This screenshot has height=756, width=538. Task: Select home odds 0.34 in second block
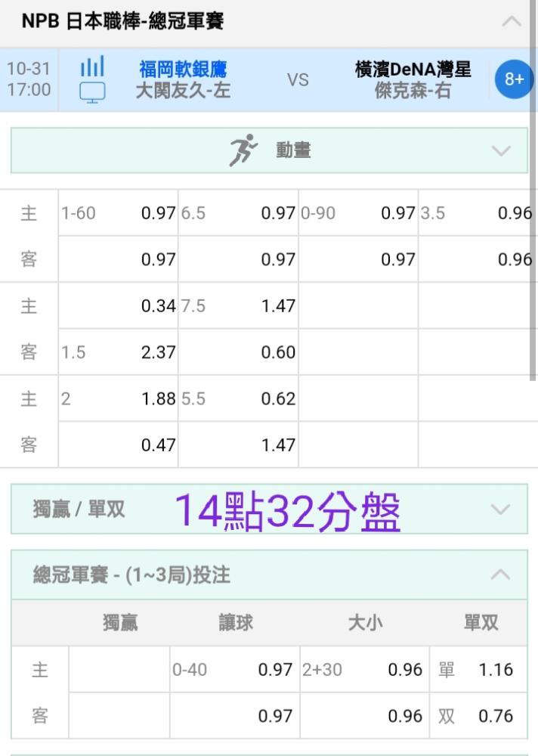(118, 305)
